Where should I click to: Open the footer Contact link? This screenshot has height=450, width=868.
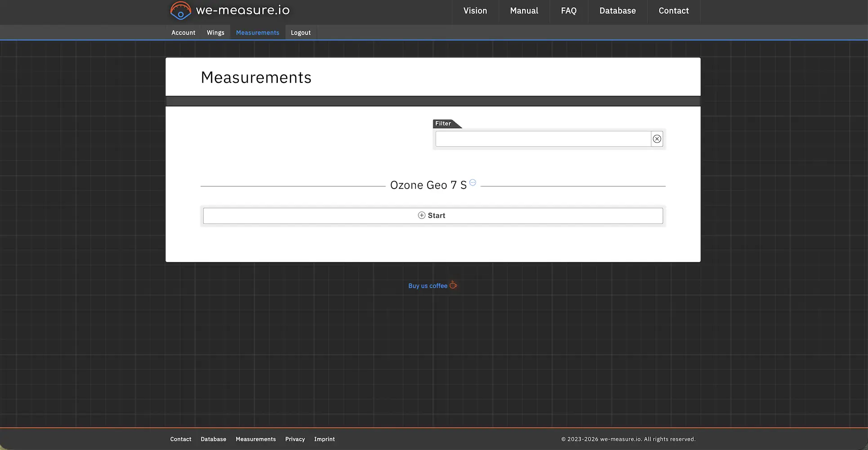[x=181, y=439]
